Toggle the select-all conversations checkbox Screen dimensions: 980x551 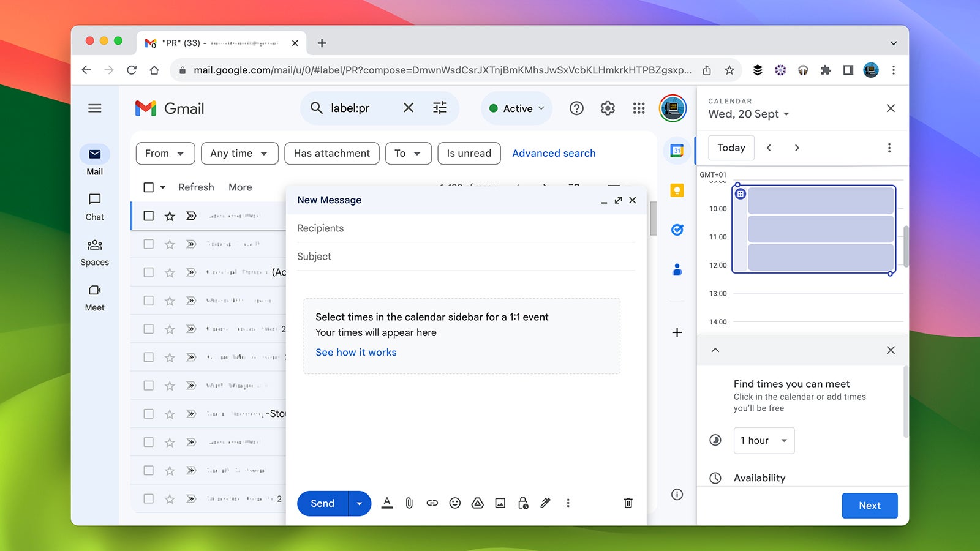click(148, 187)
